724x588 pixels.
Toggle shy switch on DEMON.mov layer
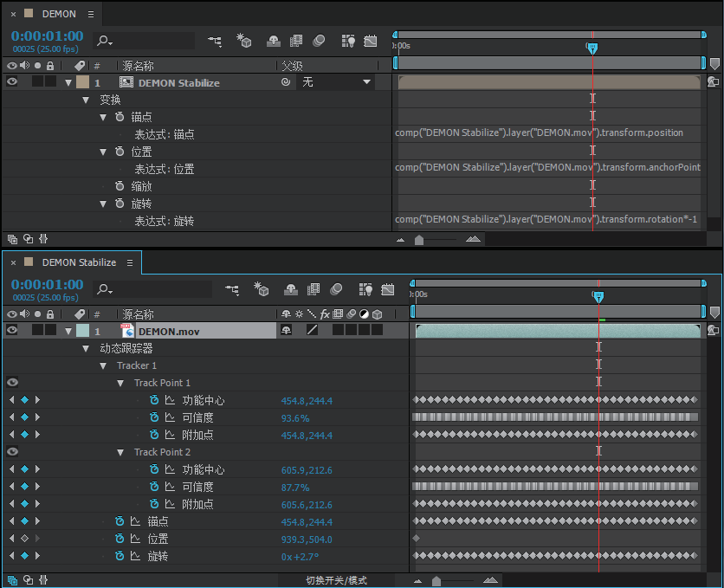(287, 330)
